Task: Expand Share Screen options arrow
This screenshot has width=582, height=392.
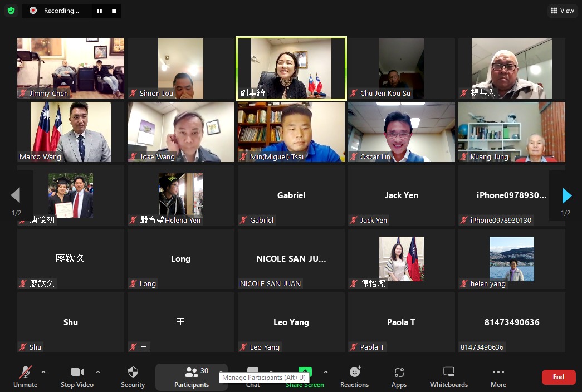Action: click(325, 372)
